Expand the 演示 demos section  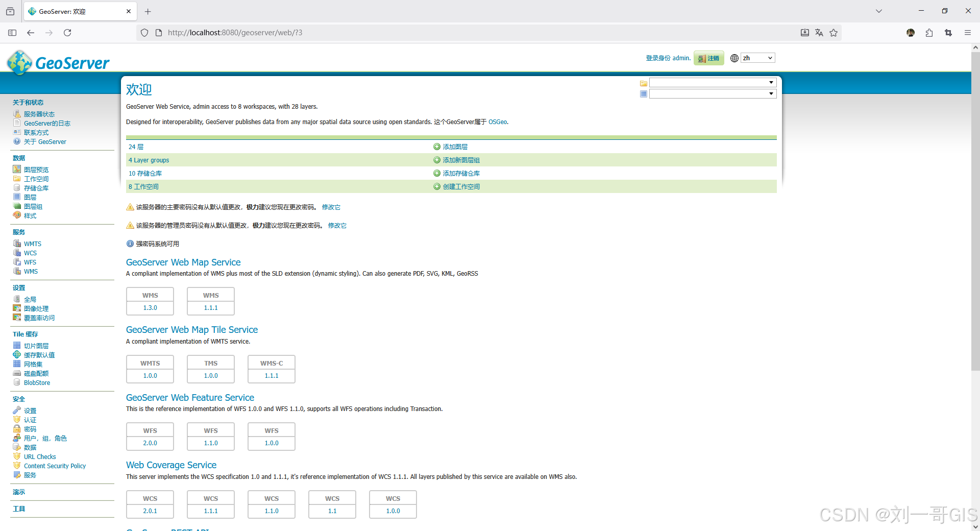coord(19,492)
